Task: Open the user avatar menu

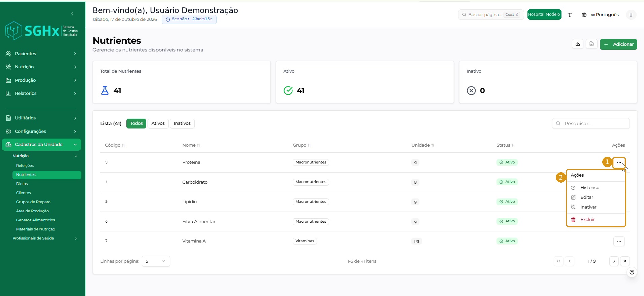Action: (631, 15)
